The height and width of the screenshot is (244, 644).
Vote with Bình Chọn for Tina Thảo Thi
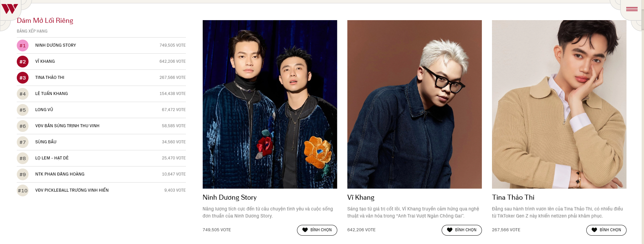(606, 230)
